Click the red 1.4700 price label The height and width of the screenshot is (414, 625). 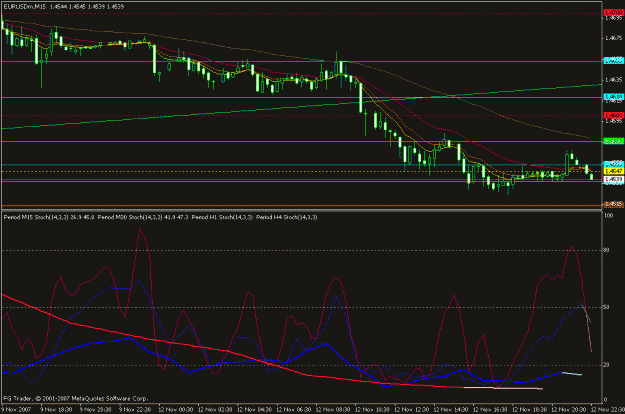click(x=614, y=13)
